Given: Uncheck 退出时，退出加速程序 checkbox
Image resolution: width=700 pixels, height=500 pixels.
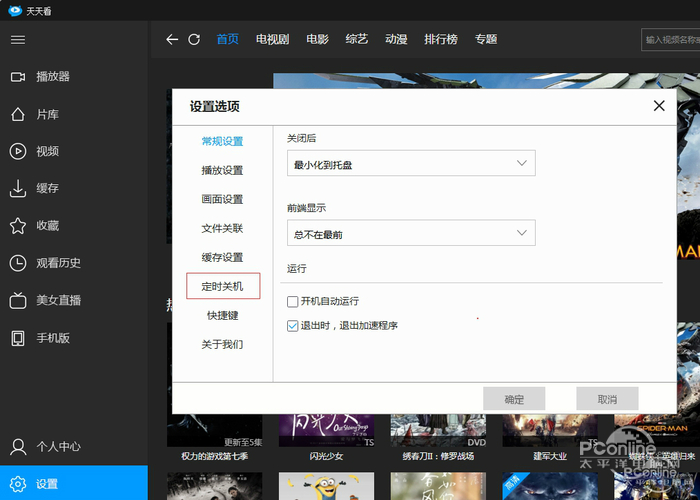Looking at the screenshot, I should click(292, 326).
